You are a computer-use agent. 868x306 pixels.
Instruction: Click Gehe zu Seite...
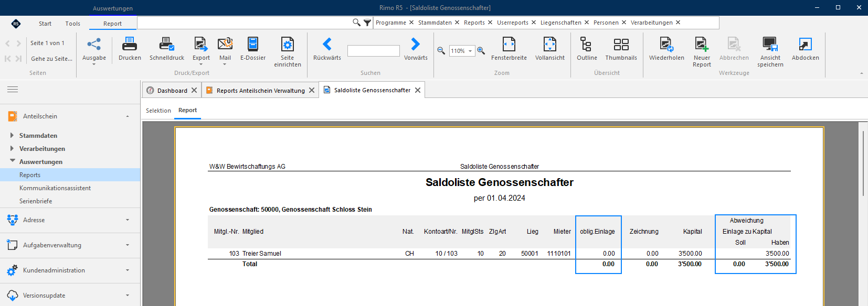51,59
